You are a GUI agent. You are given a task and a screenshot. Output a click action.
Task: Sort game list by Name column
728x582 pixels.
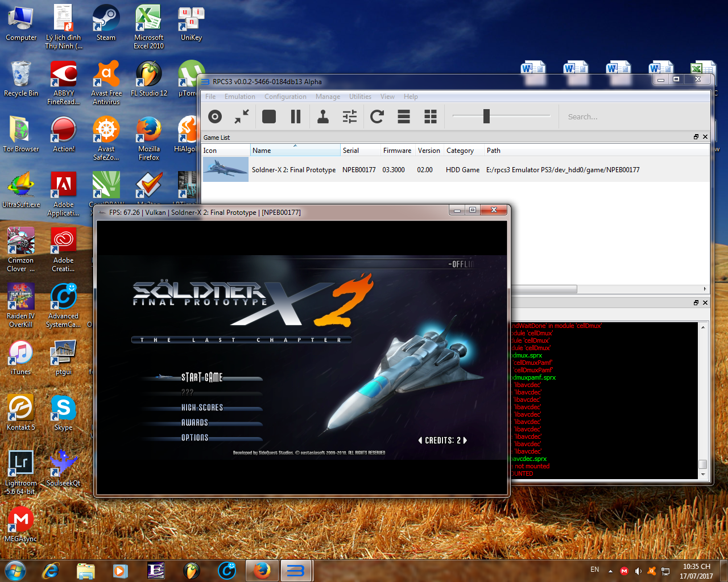[x=295, y=151]
